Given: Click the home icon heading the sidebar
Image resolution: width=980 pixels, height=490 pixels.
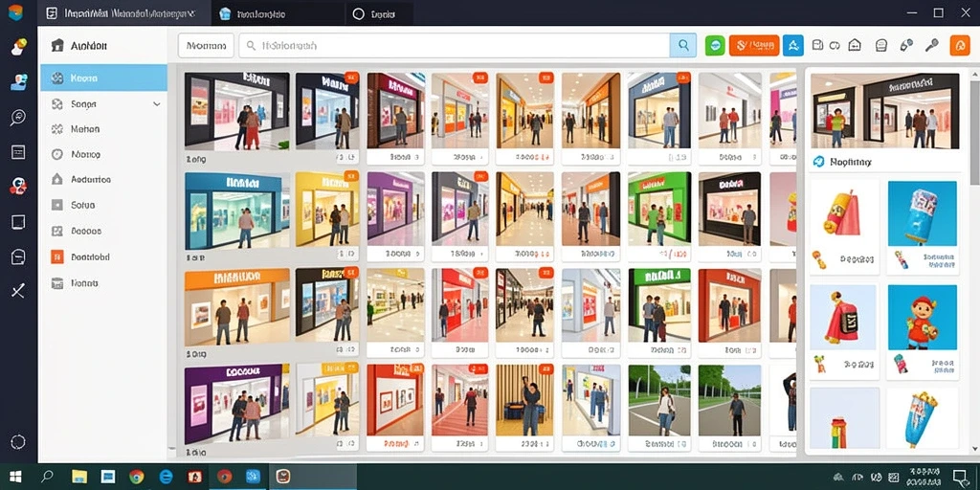Looking at the screenshot, I should (x=57, y=46).
